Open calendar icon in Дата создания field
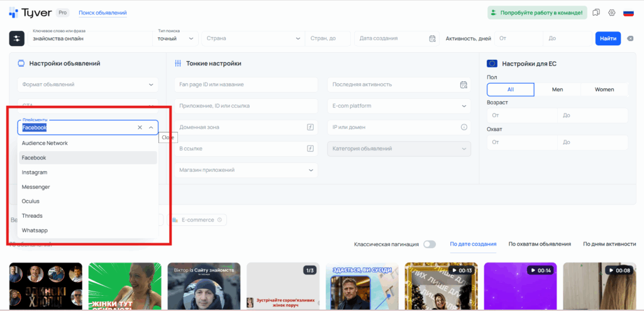This screenshot has width=644, height=311. click(x=432, y=38)
